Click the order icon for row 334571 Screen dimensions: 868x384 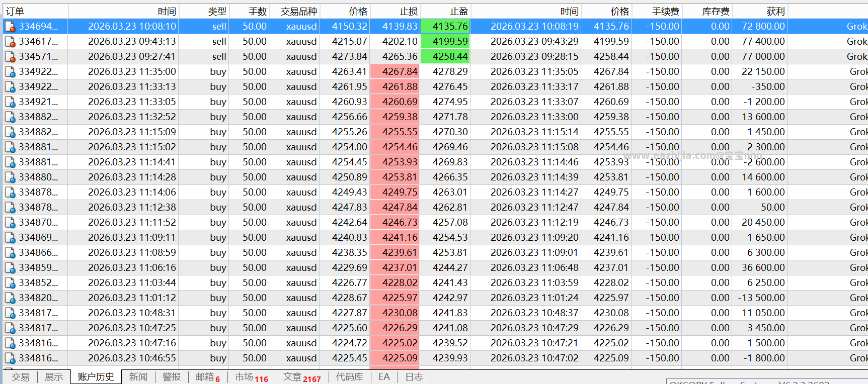pos(10,56)
